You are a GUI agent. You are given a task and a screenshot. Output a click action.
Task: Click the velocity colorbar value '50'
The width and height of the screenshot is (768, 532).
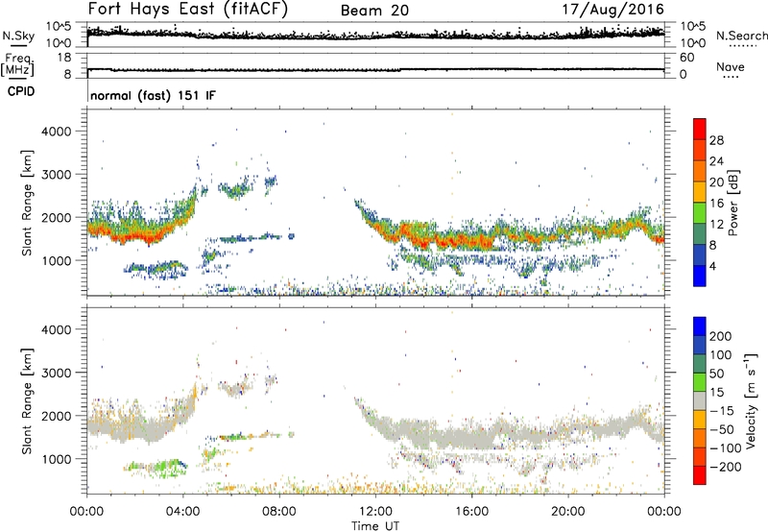click(716, 374)
